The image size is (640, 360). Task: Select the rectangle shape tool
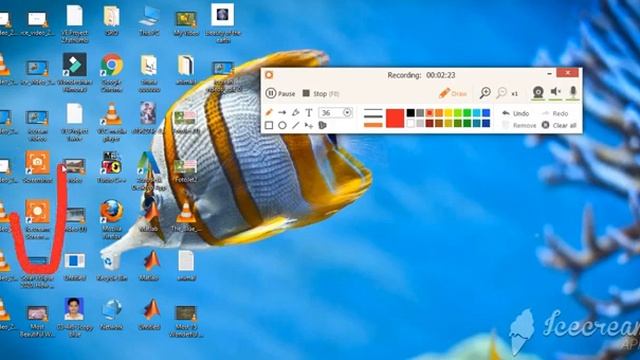tap(269, 125)
